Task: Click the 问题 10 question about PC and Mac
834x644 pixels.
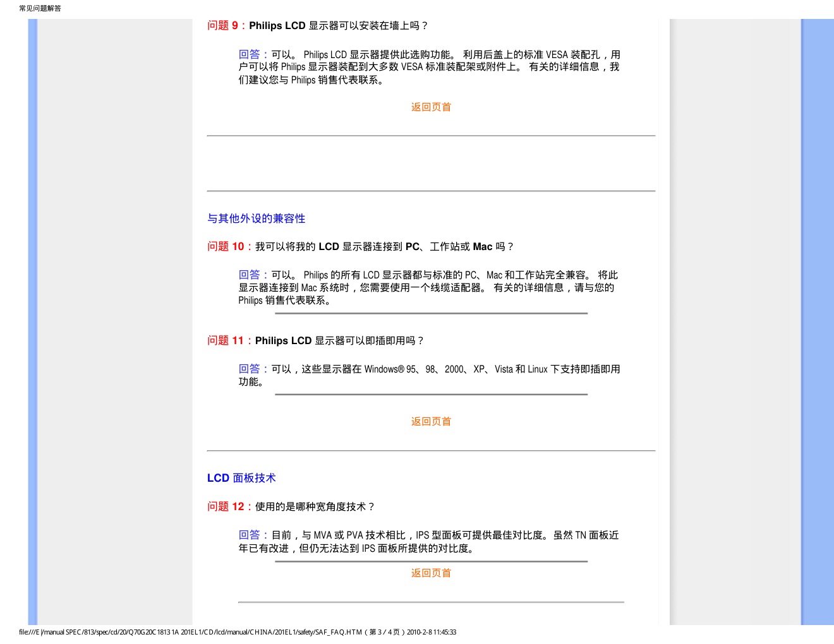Action: click(x=361, y=247)
